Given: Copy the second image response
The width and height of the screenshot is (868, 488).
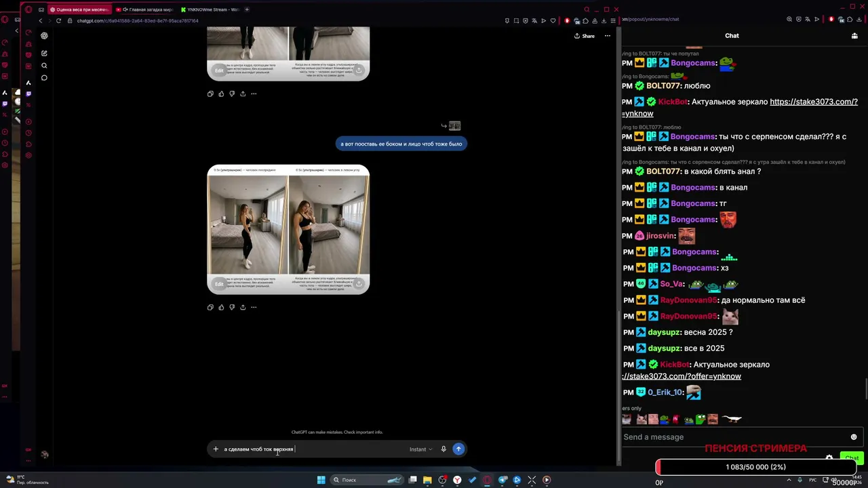Looking at the screenshot, I should pos(210,307).
